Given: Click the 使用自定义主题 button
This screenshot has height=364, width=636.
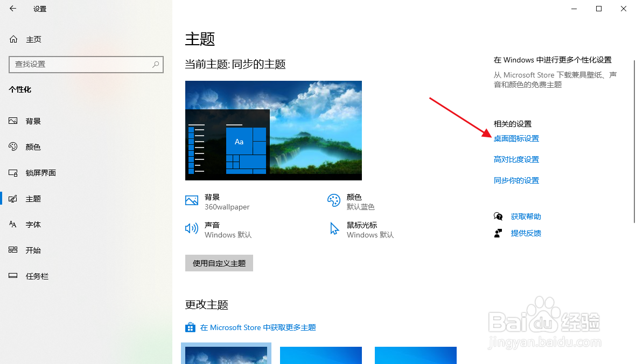Looking at the screenshot, I should coord(219,263).
